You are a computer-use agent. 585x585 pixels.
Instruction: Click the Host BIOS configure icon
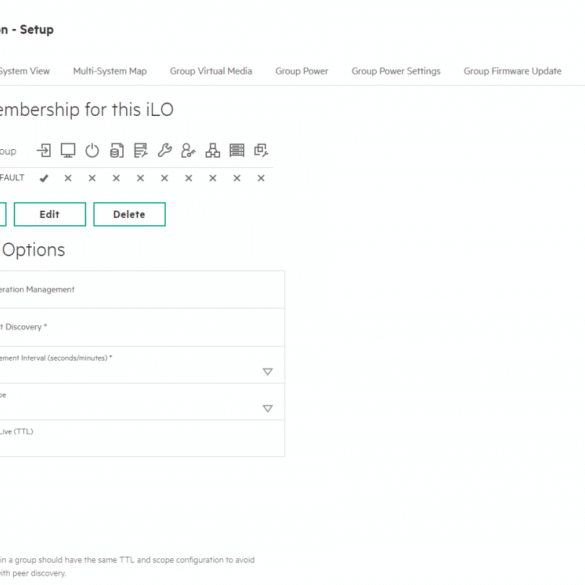coord(141,151)
